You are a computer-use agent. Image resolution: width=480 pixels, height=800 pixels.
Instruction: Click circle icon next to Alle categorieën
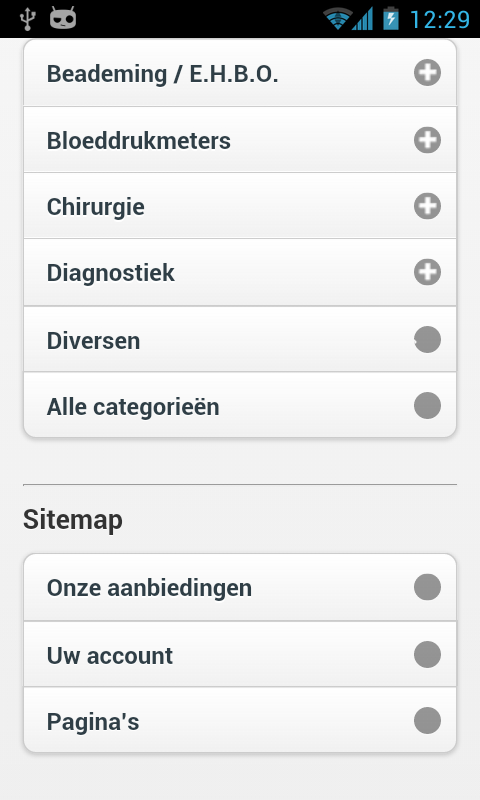[x=427, y=406]
